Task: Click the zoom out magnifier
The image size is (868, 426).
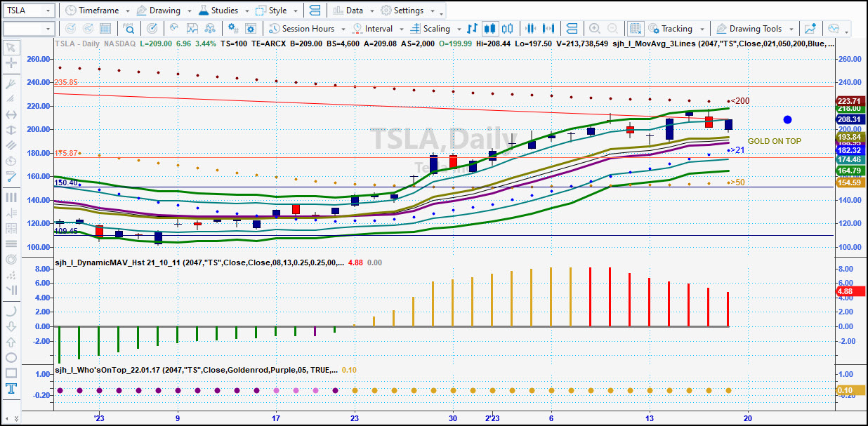Action: coord(612,29)
